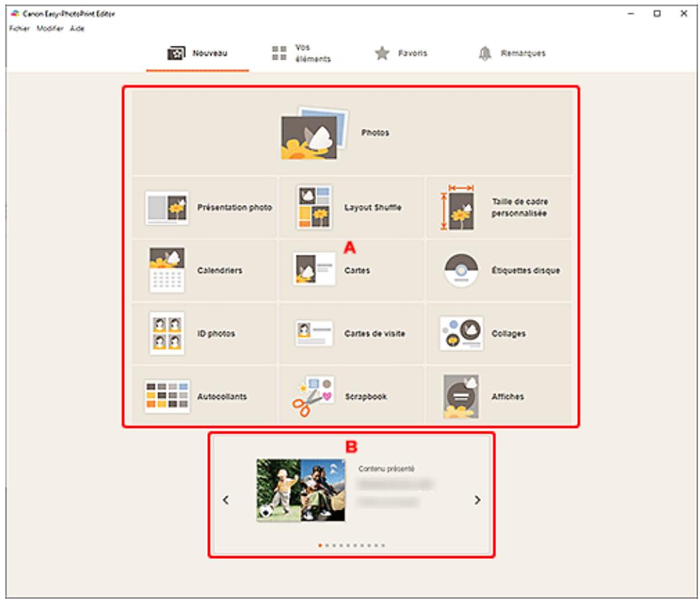Image resolution: width=700 pixels, height=600 pixels.
Task: Select the first orange carousel dot
Action: [320, 545]
